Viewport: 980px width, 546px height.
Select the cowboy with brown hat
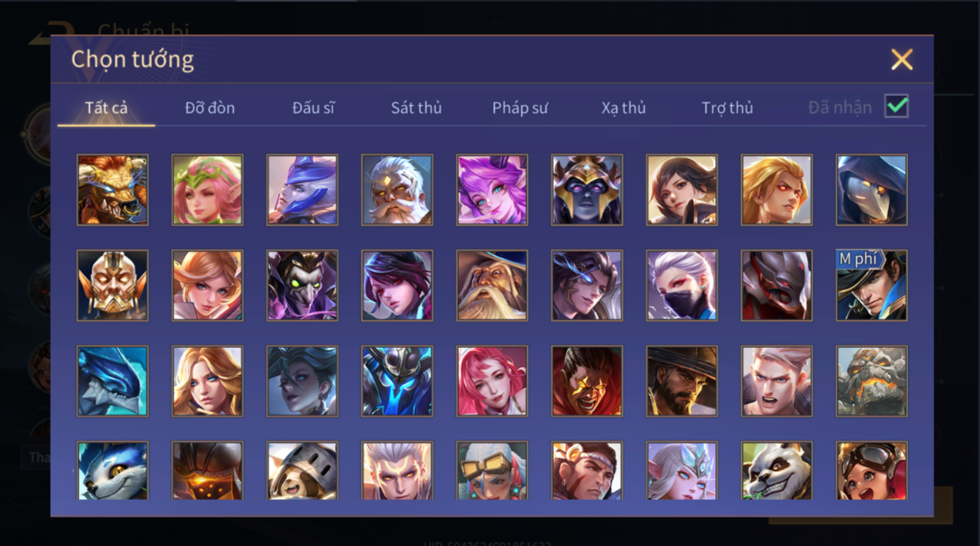click(x=681, y=381)
